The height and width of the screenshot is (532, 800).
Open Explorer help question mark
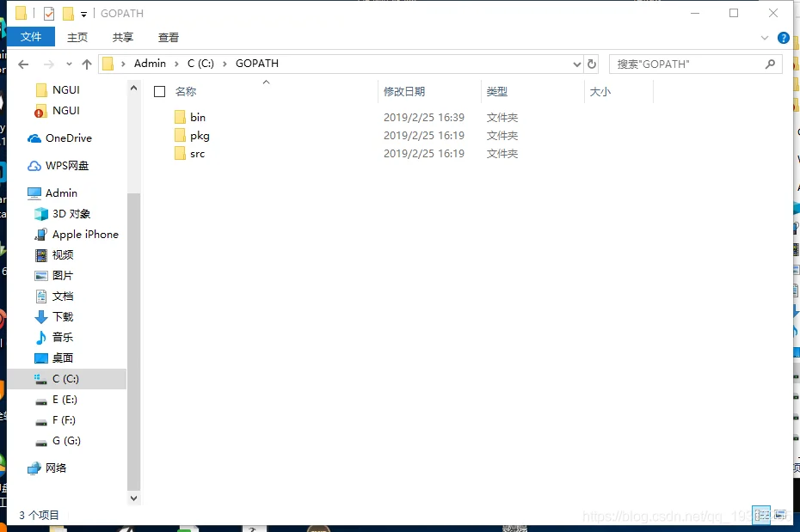pyautogui.click(x=783, y=38)
